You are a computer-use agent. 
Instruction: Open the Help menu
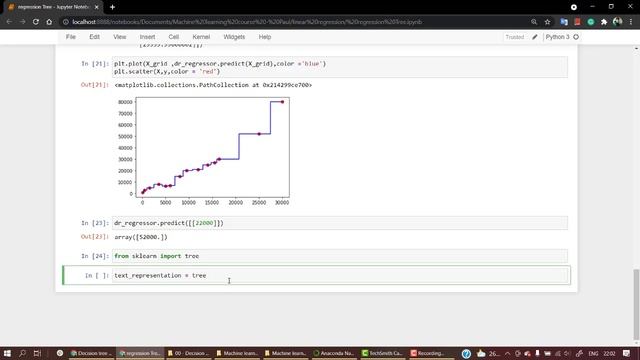click(265, 37)
